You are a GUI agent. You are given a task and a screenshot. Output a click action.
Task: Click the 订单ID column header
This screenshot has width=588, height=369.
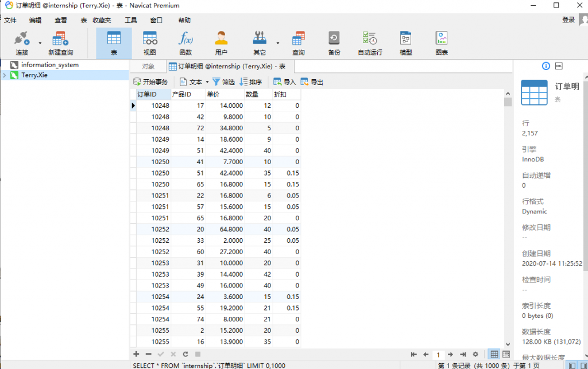click(x=153, y=95)
